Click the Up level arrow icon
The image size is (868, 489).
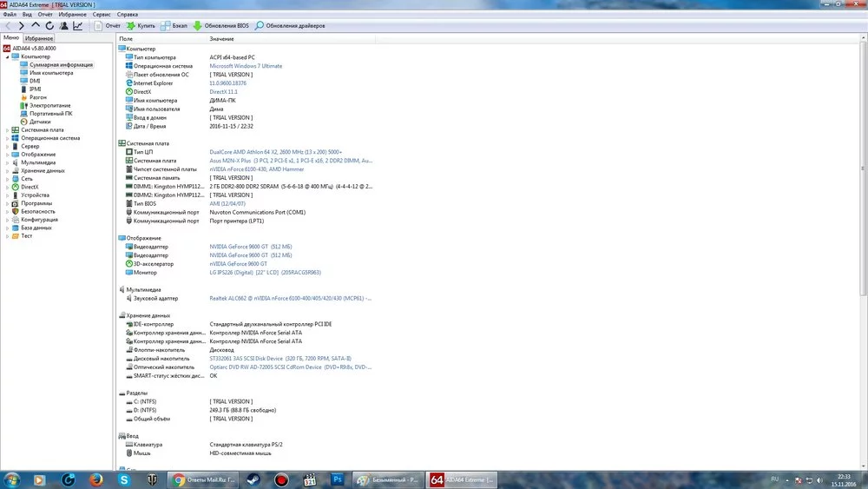[x=36, y=26]
